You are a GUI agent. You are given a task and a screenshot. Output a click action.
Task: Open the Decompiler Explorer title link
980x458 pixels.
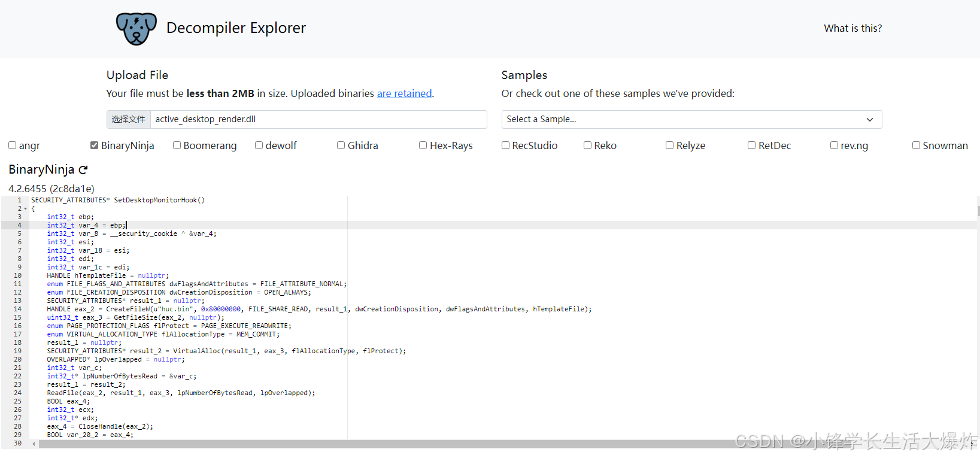236,28
